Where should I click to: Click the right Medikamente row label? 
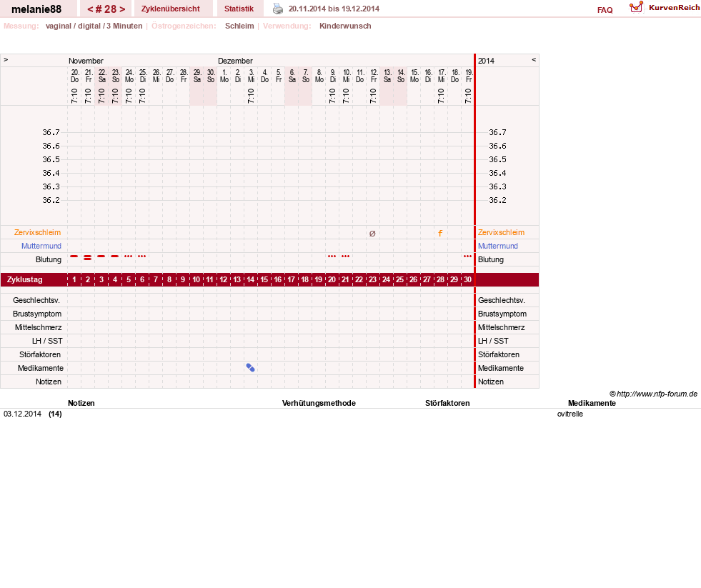click(501, 369)
